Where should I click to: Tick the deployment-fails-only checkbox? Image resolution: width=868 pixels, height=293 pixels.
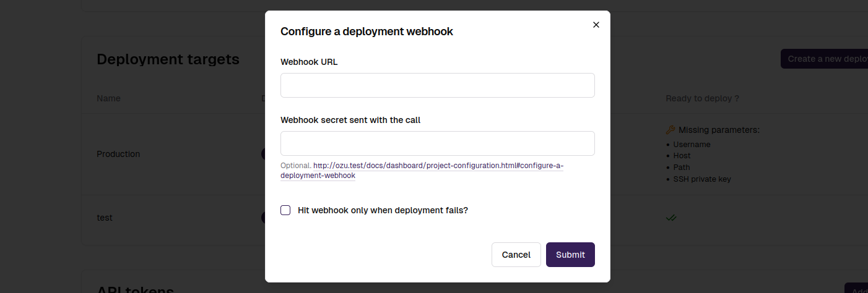click(285, 210)
